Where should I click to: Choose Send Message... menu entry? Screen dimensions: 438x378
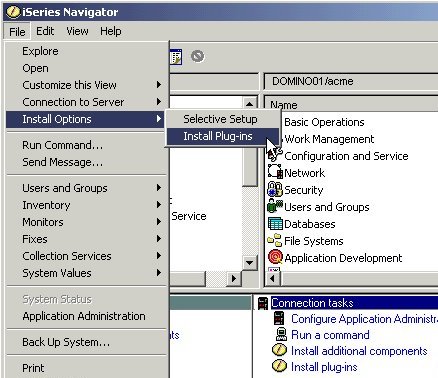click(85, 162)
